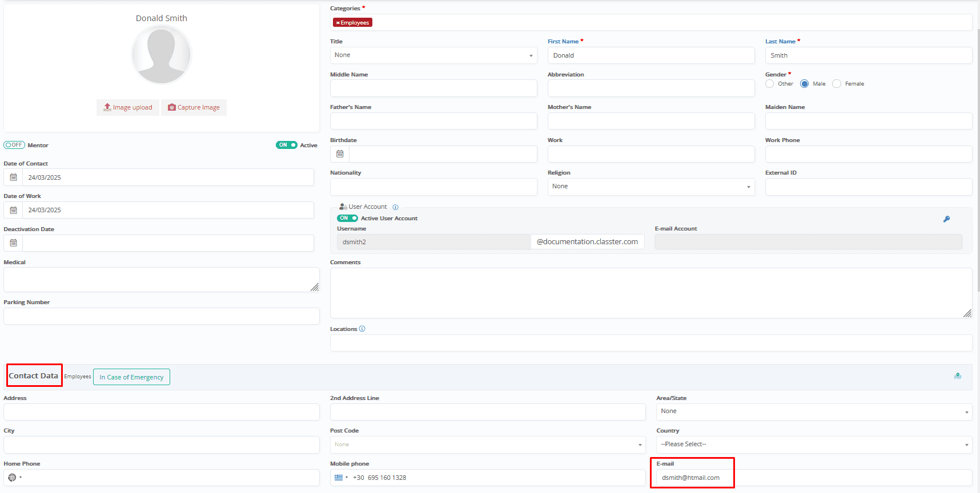Image resolution: width=980 pixels, height=493 pixels.
Task: Click the Donald Smith avatar image
Action: tap(162, 55)
